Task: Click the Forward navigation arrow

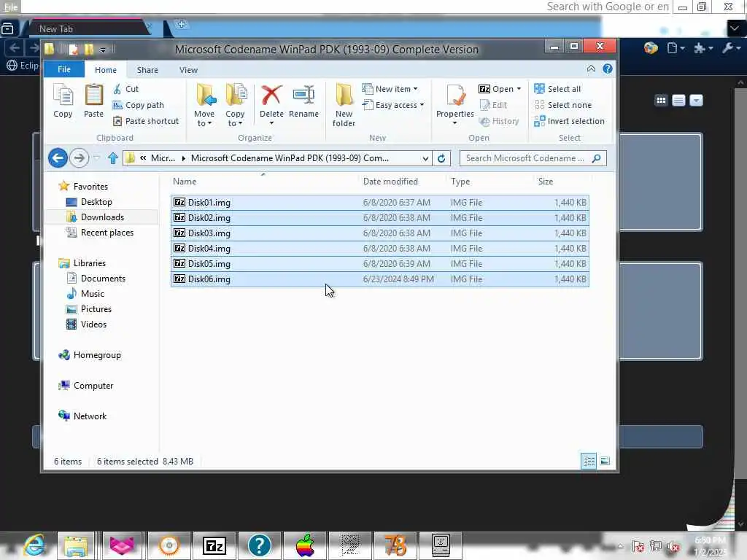Action: [79, 158]
